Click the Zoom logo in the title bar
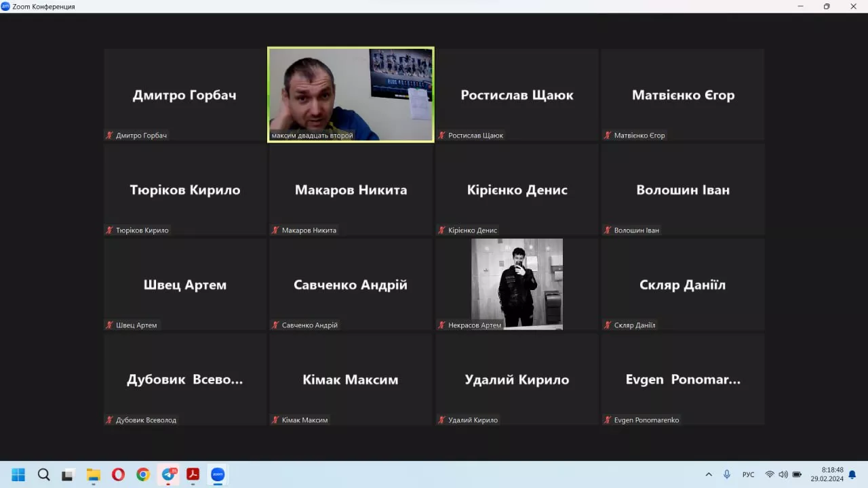Screen dimensions: 868x488 (x=5, y=6)
